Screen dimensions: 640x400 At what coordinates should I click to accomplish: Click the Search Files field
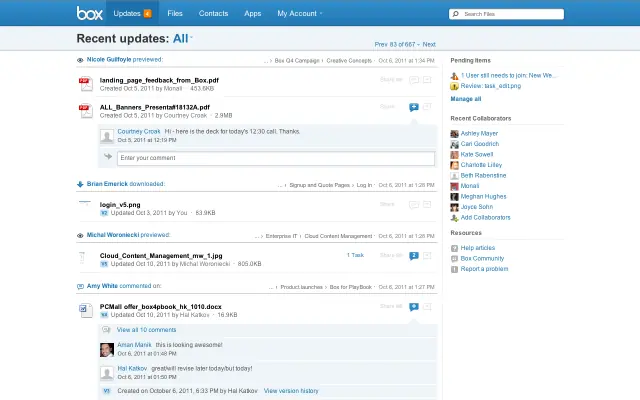click(x=506, y=14)
